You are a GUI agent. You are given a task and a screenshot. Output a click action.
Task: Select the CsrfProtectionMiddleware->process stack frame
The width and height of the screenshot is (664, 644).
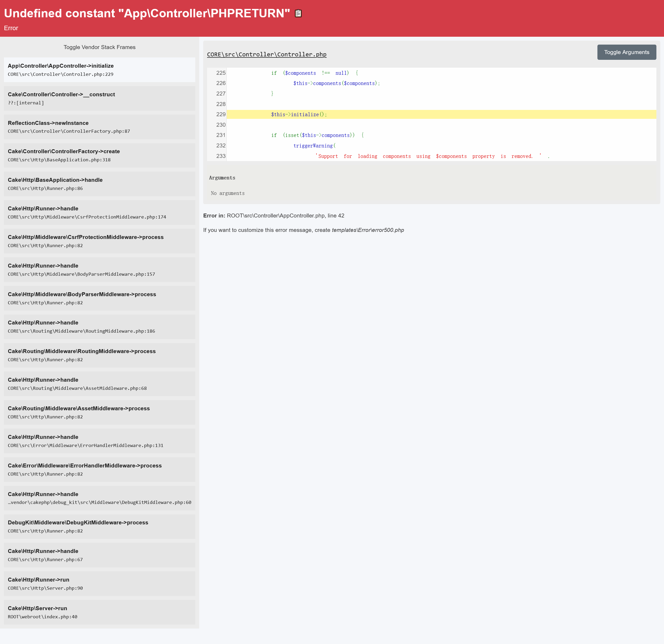(100, 241)
